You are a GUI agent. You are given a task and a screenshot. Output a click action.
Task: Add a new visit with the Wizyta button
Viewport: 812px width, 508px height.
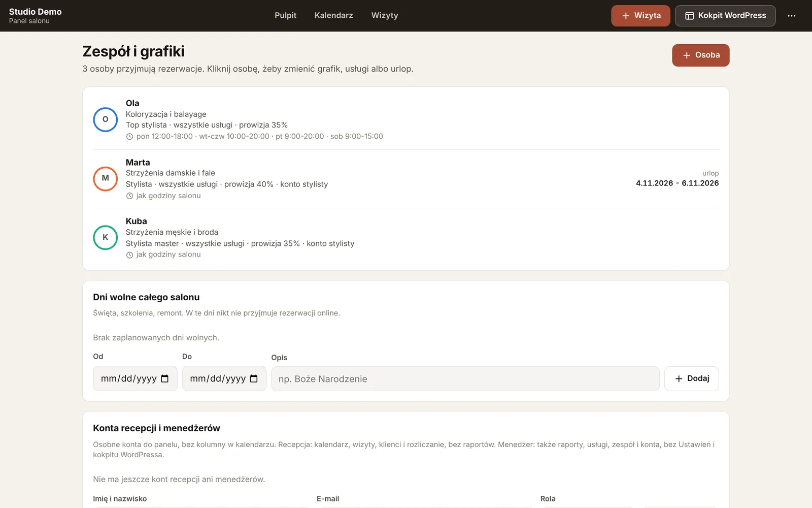coord(640,16)
